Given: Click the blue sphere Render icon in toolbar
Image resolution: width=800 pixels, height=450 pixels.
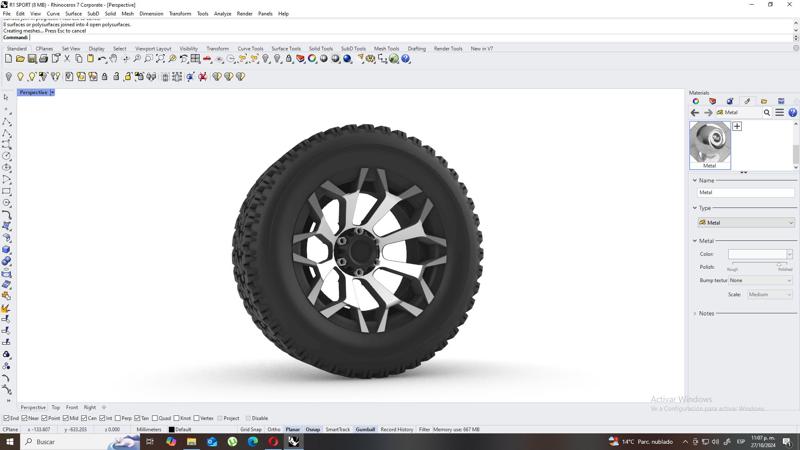Looking at the screenshot, I should 347,59.
